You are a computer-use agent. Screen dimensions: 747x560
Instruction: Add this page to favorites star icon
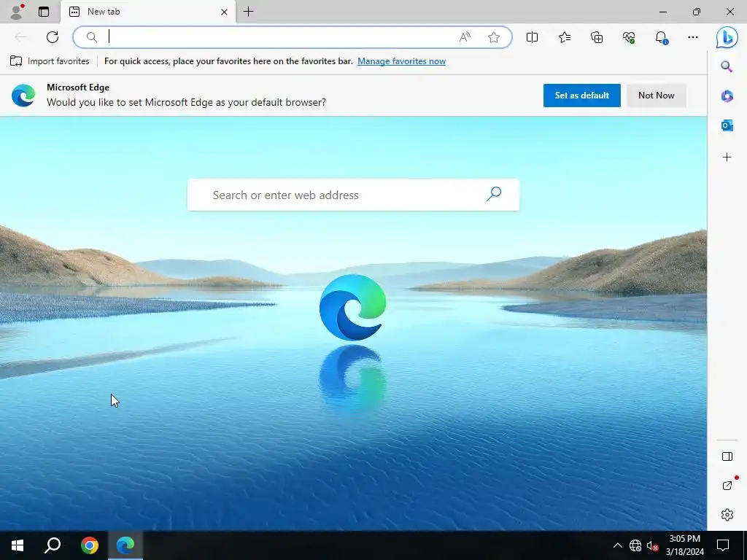[494, 37]
